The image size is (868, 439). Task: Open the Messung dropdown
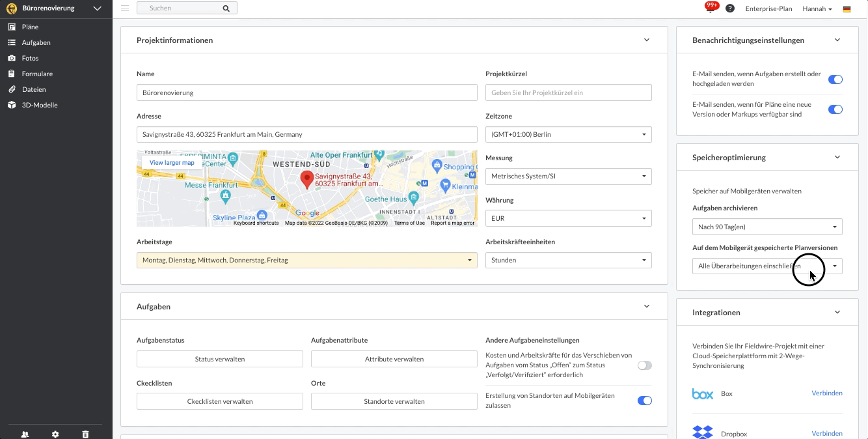(569, 176)
